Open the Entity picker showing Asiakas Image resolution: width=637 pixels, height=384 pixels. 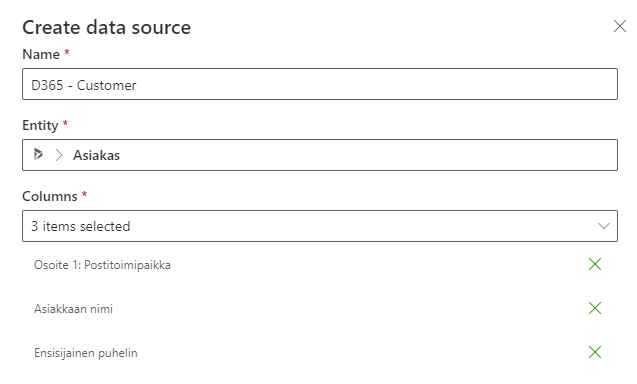(x=320, y=155)
